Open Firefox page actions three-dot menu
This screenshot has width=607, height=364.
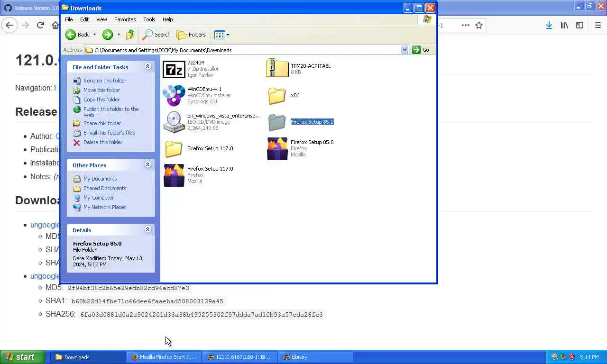[466, 25]
